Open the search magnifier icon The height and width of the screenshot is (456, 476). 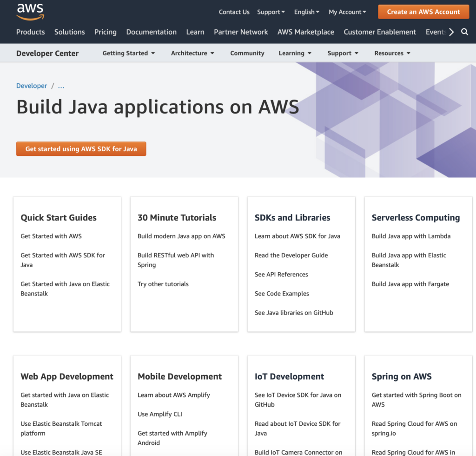tap(464, 32)
